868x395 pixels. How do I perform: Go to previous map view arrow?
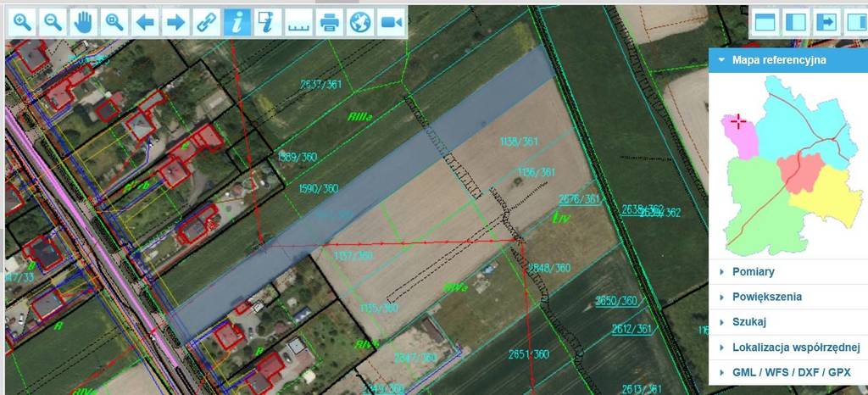tap(145, 23)
